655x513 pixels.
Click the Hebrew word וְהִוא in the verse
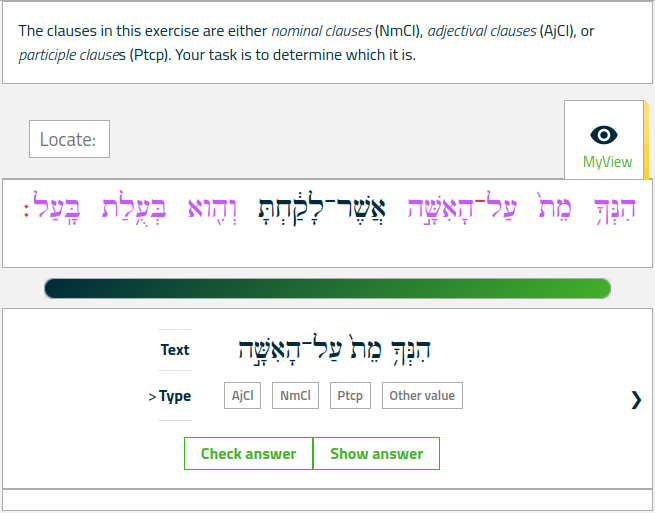[x=212, y=209]
